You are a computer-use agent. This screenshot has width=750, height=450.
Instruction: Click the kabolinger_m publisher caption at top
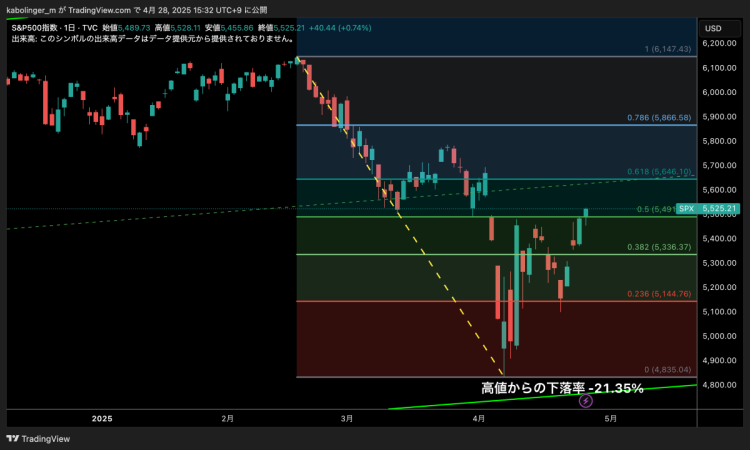137,10
